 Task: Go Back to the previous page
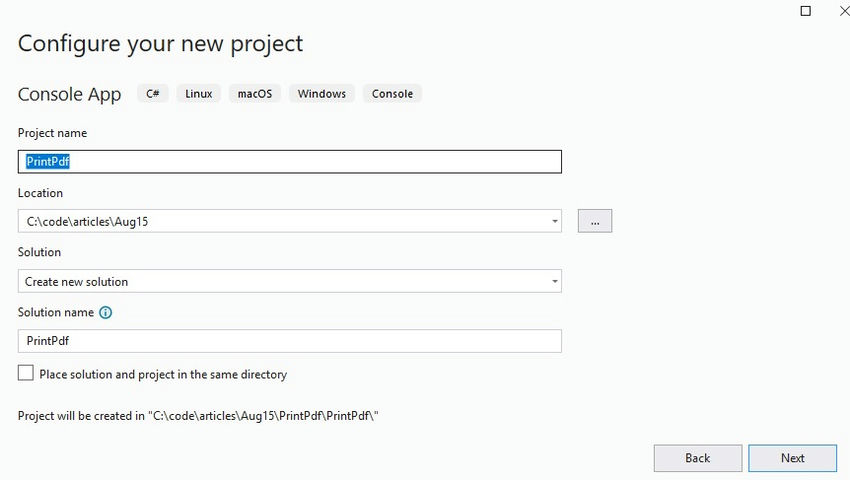coord(698,458)
